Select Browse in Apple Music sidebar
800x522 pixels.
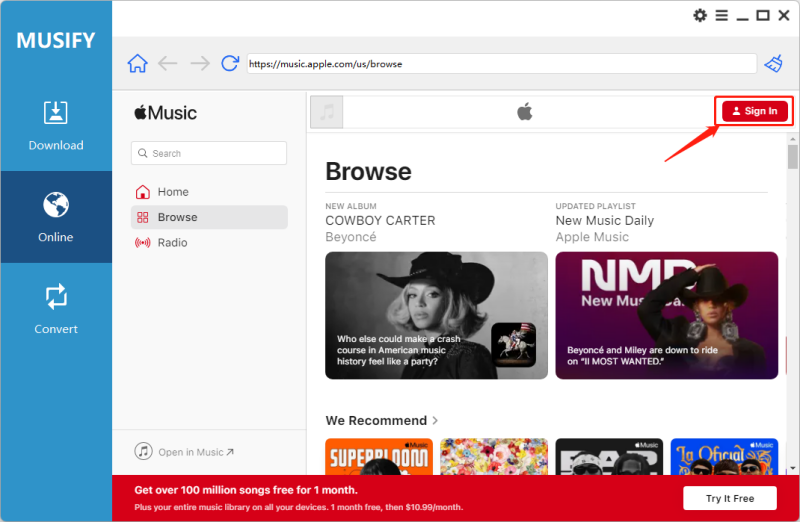(x=209, y=217)
